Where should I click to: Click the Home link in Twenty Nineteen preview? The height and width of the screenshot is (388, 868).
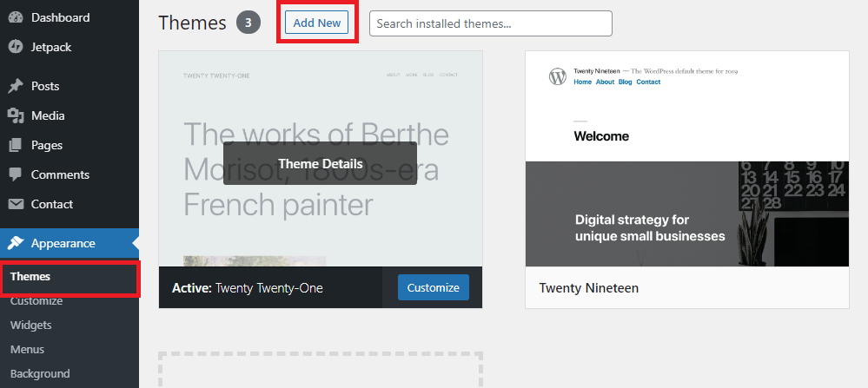[582, 82]
